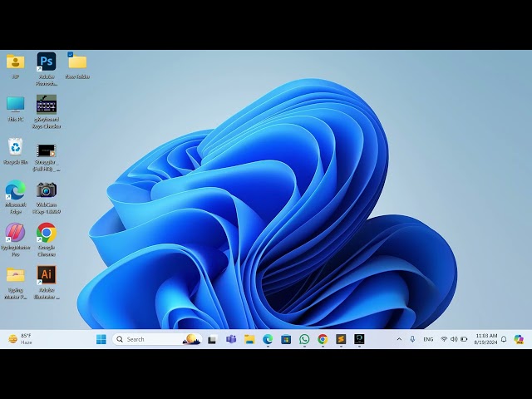Open Google Chrome from the desktop
Image resolution: width=532 pixels, height=399 pixels.
[47, 233]
